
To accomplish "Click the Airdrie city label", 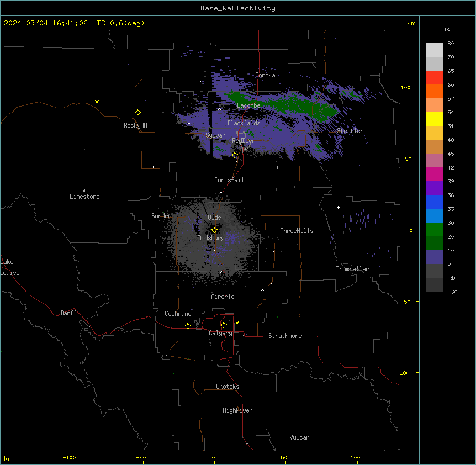I will [x=223, y=297].
